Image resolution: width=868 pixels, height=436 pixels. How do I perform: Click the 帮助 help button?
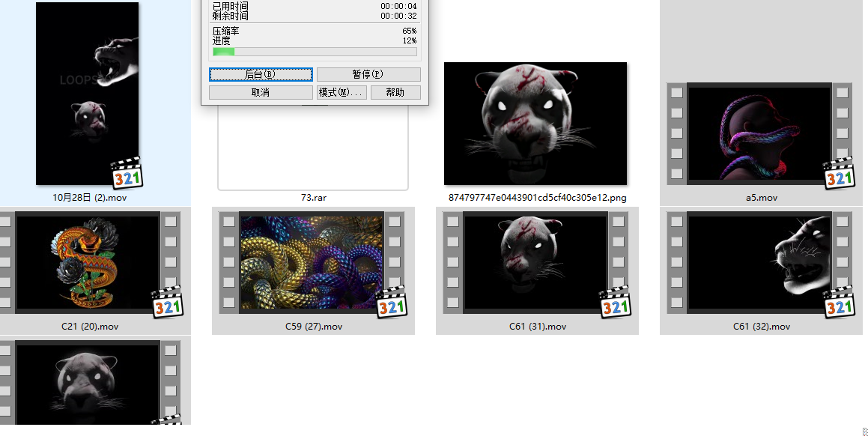click(395, 92)
